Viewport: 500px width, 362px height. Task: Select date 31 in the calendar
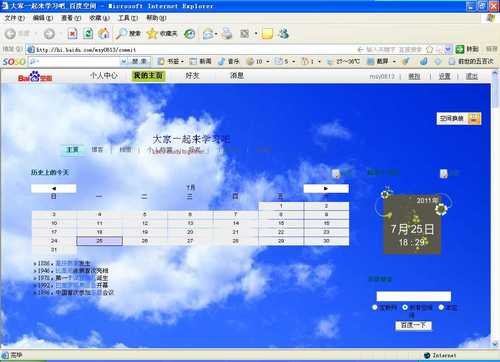coord(54,250)
